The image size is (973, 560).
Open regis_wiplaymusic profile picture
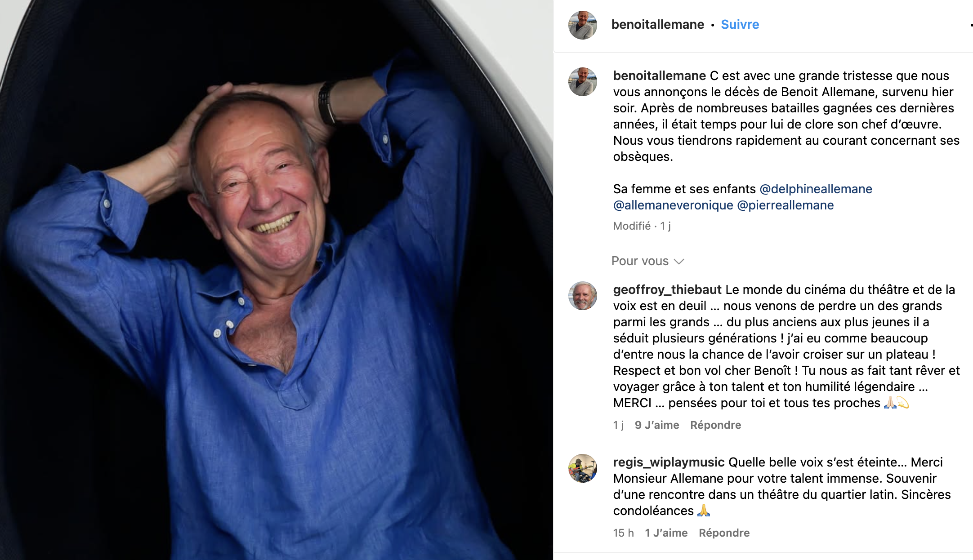click(583, 468)
